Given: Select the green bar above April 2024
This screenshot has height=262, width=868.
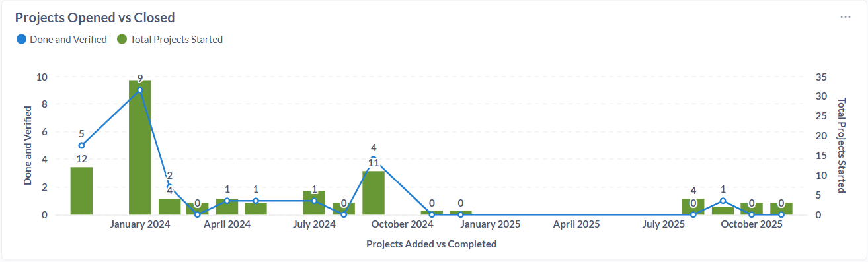Looking at the screenshot, I should tap(227, 207).
